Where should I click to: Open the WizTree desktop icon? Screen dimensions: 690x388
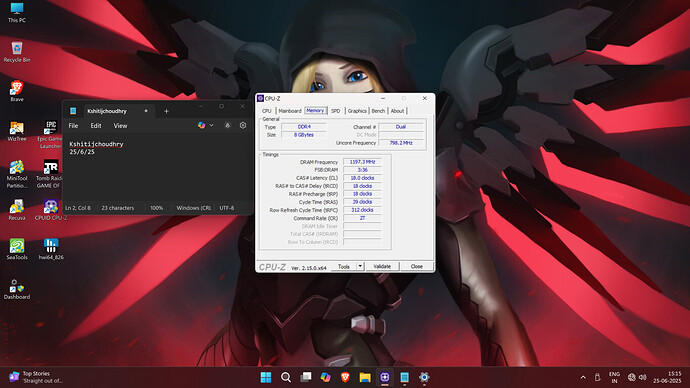(x=17, y=131)
